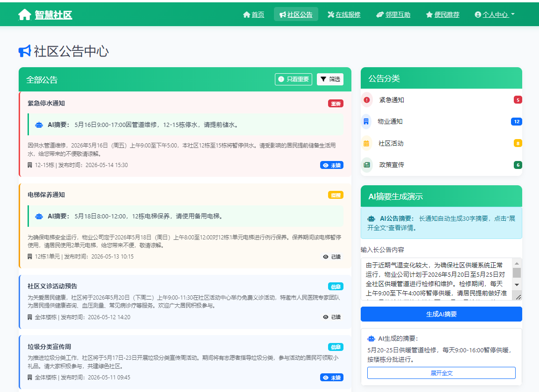Click the building icon beside 12-15栋

click(30, 165)
